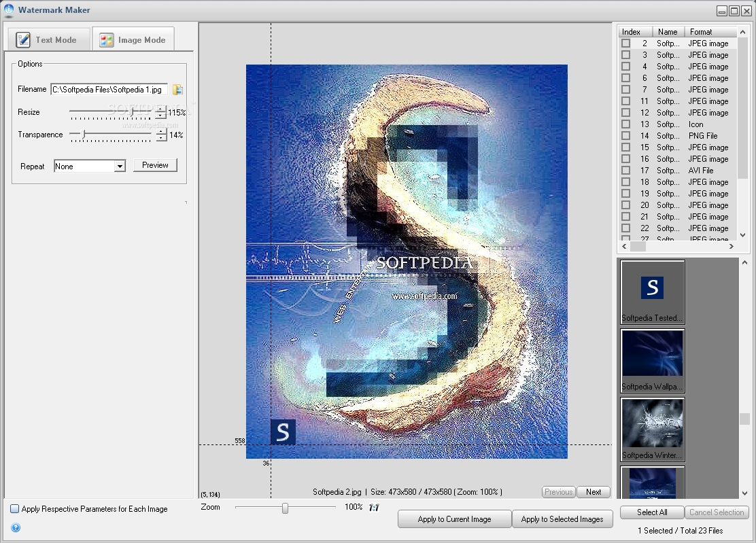Click the Text Mode pencil icon
This screenshot has height=543, width=756.
tap(22, 39)
